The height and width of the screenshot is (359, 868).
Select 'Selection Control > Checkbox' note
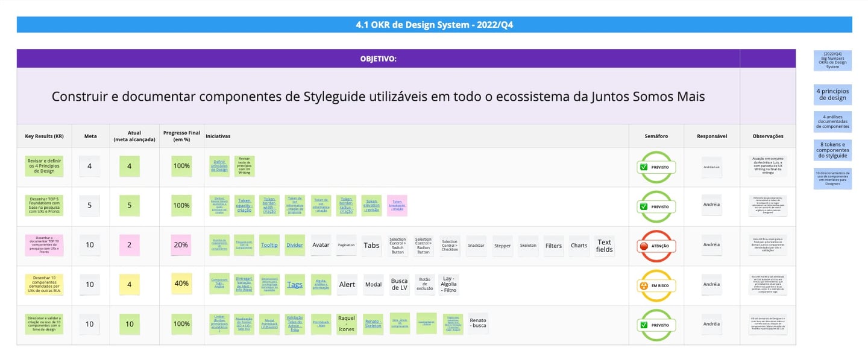pos(450,245)
